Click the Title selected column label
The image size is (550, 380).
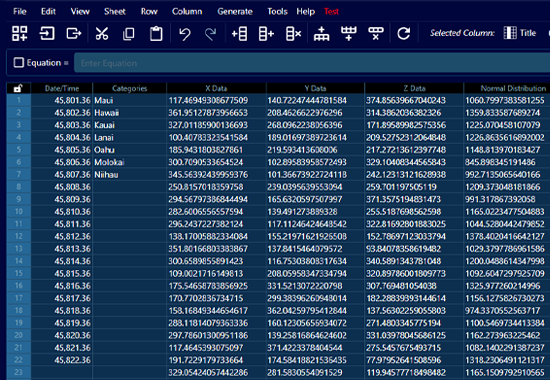coord(528,33)
